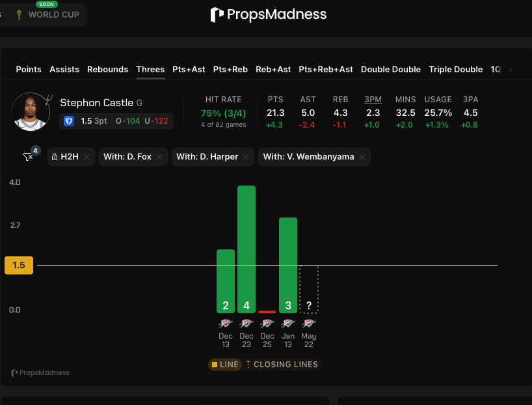The height and width of the screenshot is (405, 532).
Task: Click the With: V. Wembanyama chip label
Action: [308, 157]
